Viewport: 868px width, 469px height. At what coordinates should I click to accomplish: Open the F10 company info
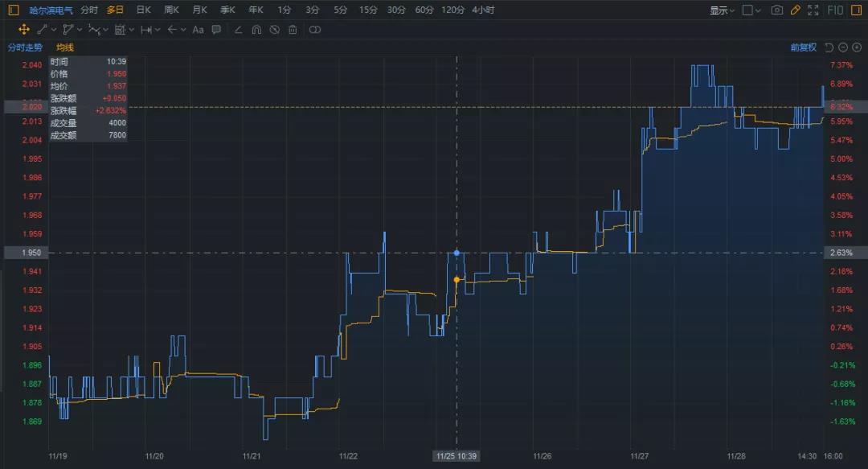pos(836,10)
